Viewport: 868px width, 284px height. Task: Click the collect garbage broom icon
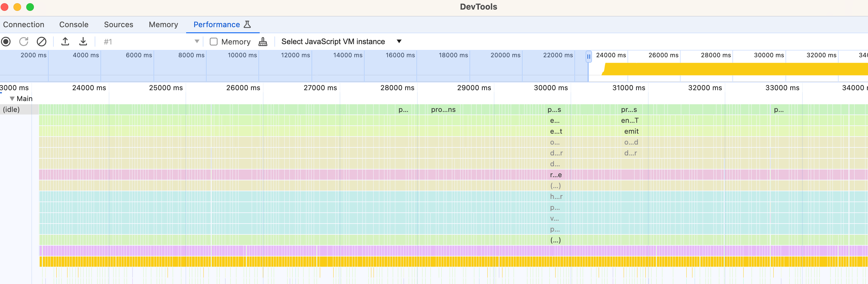coord(263,42)
